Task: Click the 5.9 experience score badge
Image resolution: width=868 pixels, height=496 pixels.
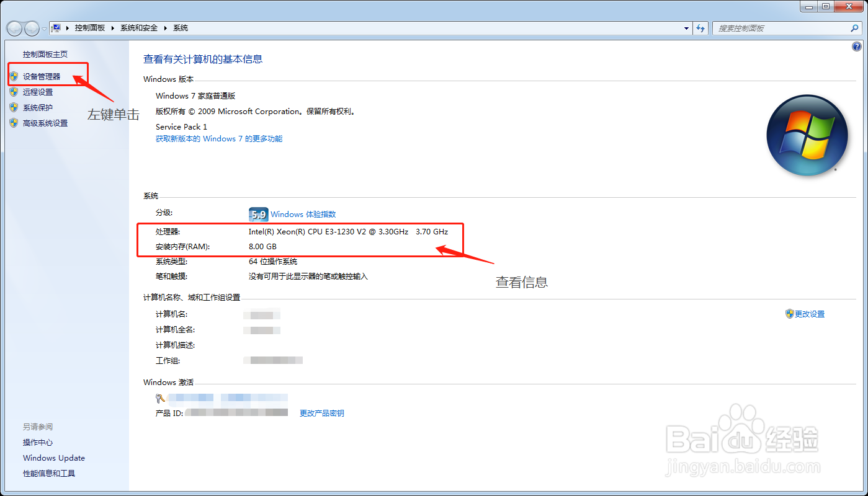Action: [x=258, y=215]
